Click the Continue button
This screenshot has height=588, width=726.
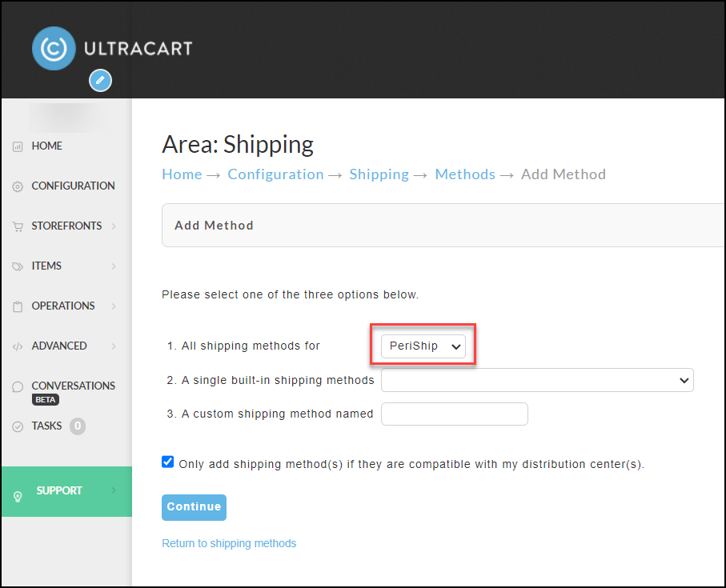coord(194,507)
